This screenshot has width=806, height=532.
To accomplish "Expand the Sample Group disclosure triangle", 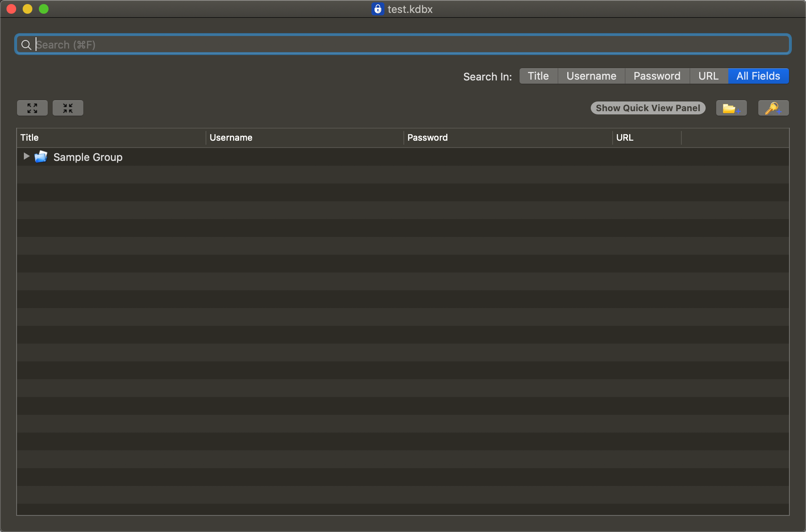I will coord(26,156).
